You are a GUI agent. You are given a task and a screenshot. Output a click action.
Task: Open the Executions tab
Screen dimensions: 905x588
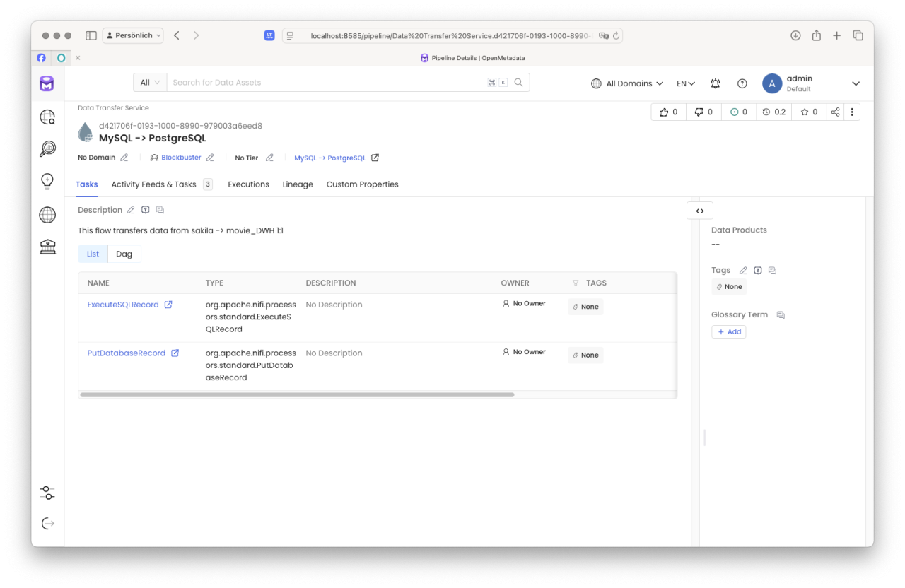(248, 184)
